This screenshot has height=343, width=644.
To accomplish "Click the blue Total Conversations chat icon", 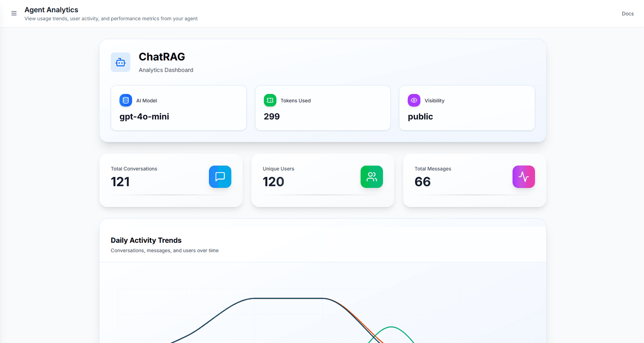I will 220,177.
